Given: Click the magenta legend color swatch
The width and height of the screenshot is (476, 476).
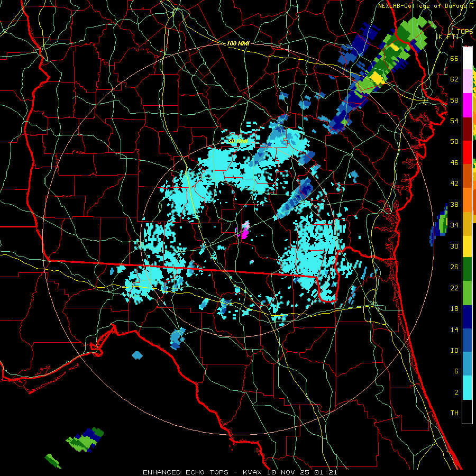Looking at the screenshot, I should coord(467,105).
